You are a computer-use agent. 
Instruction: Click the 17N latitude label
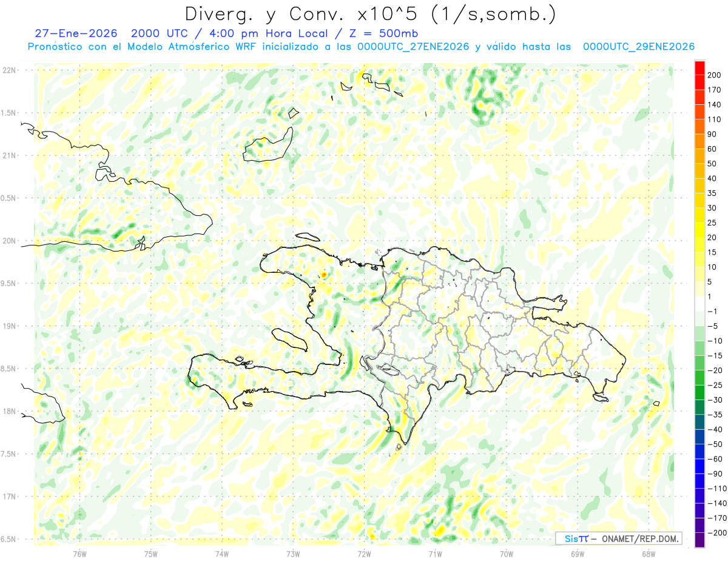(x=9, y=497)
